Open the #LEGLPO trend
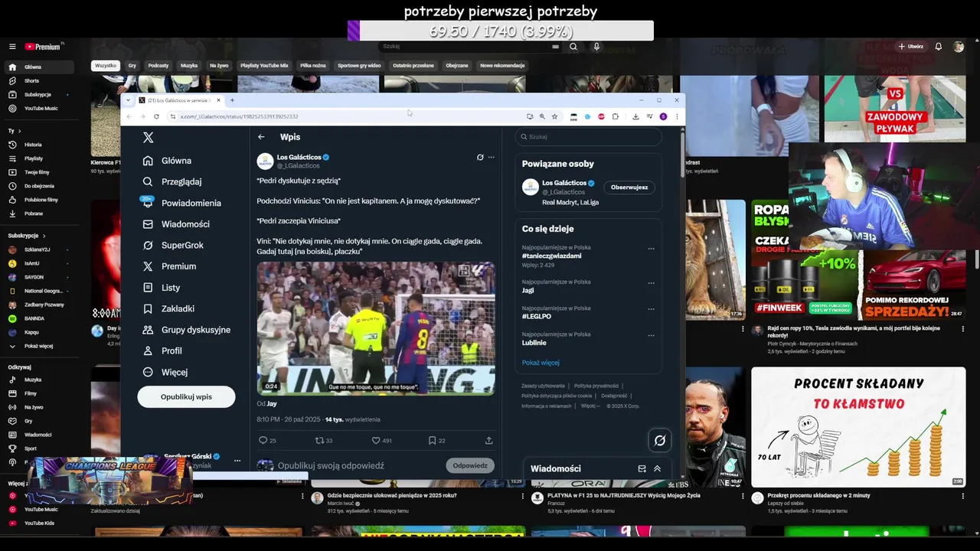The width and height of the screenshot is (980, 551). 537,316
